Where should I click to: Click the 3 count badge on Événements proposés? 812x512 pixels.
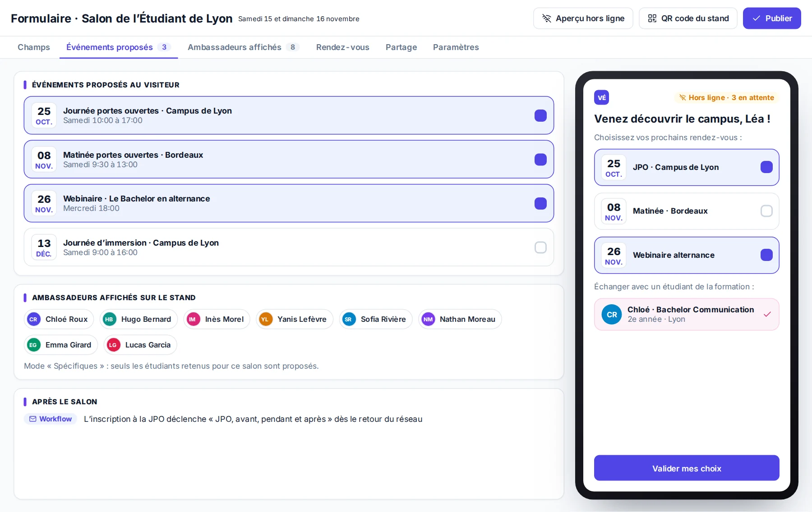(x=164, y=47)
